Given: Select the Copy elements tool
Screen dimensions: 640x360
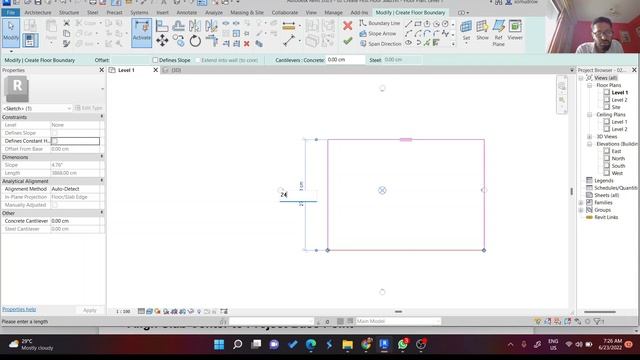Looking at the screenshot, I should pyautogui.click(x=178, y=40).
